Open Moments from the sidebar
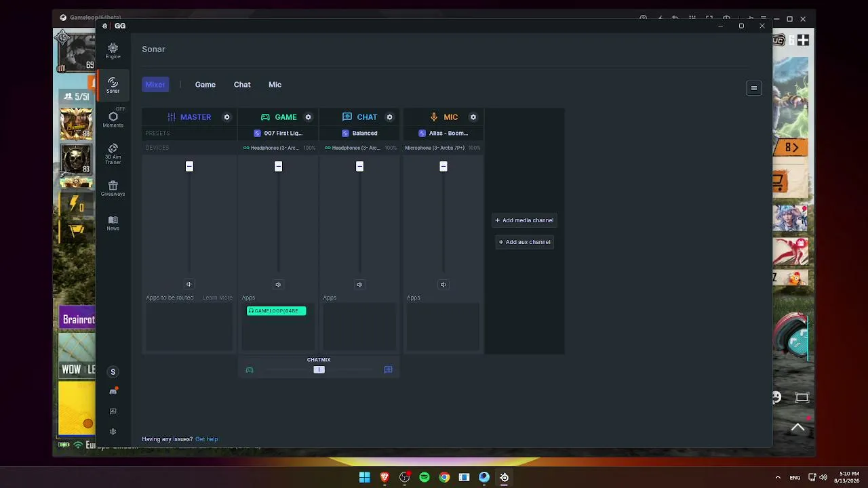Screen dimensions: 868x488 click(x=113, y=120)
